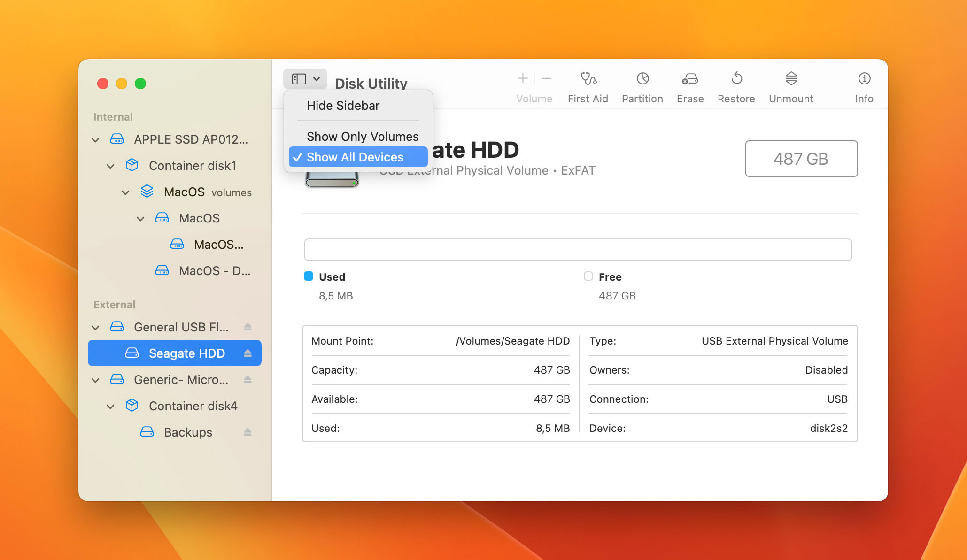Click the search input field

click(x=578, y=249)
